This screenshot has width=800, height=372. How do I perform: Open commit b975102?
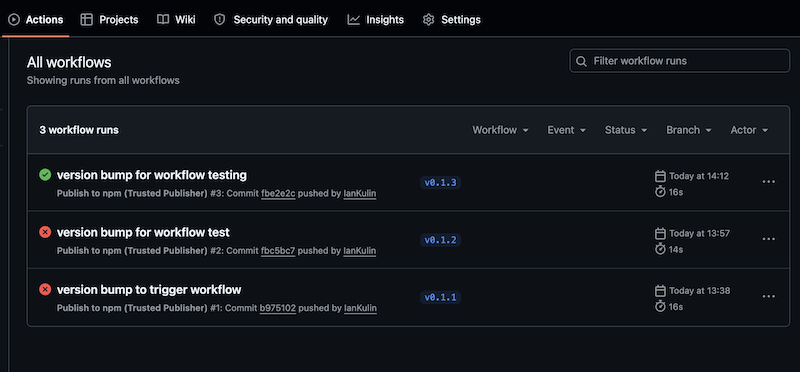point(278,308)
